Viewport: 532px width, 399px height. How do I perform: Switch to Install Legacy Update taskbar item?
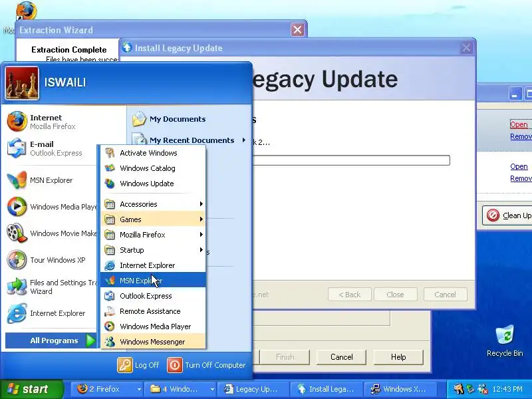point(327,389)
